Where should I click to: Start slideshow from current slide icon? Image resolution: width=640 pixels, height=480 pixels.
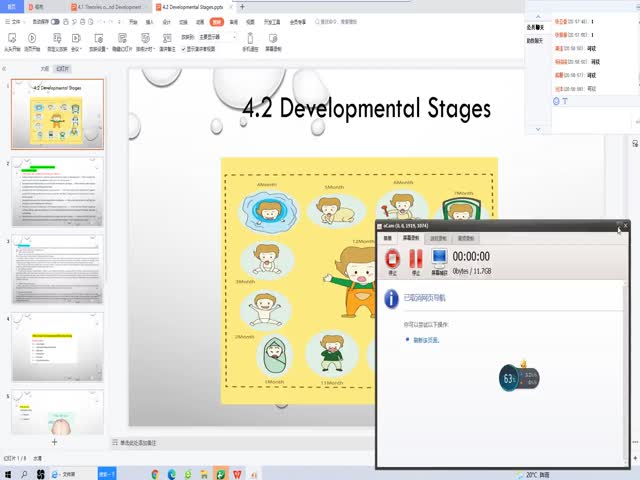pos(32,38)
